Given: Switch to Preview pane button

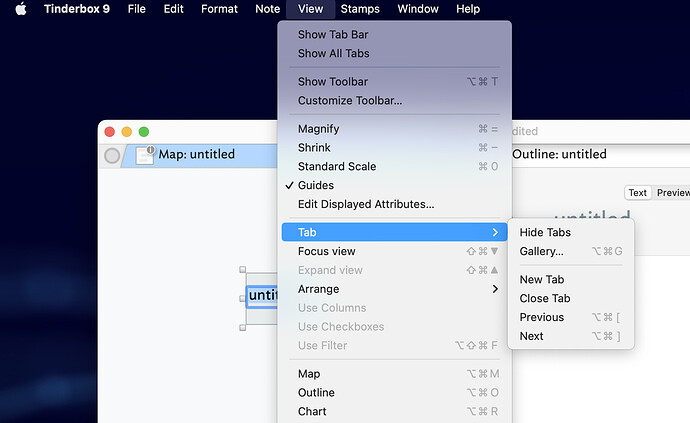Looking at the screenshot, I should [x=672, y=193].
